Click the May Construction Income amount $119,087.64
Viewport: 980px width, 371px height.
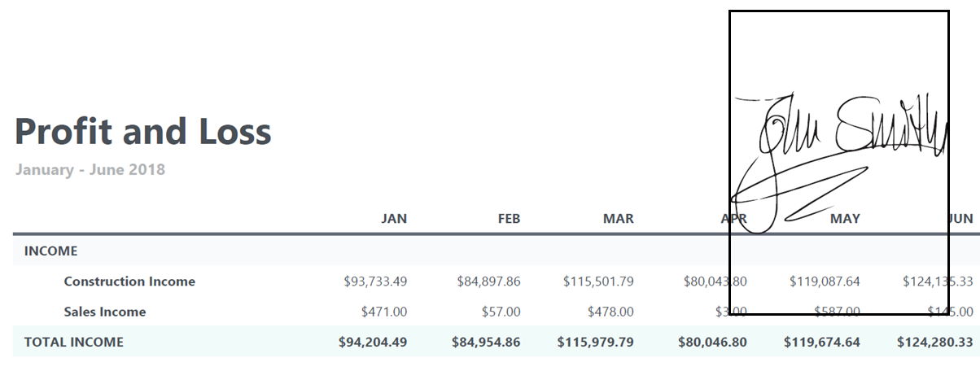point(825,282)
